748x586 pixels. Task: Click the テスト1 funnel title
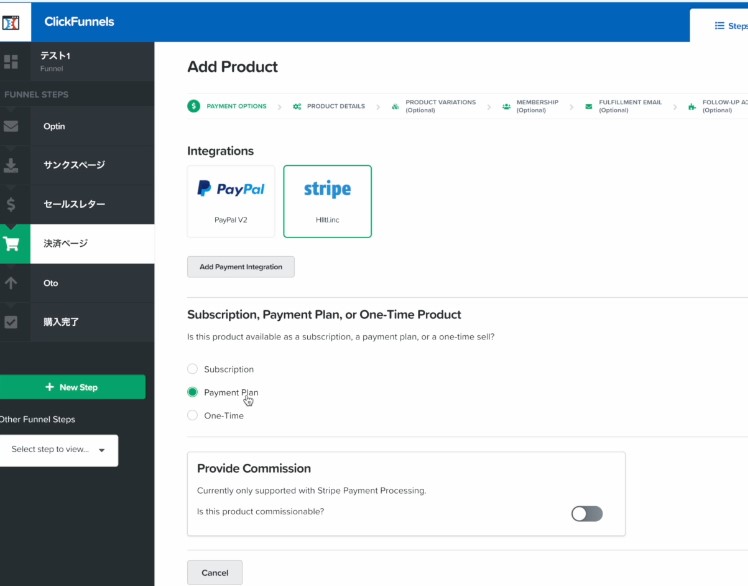pyautogui.click(x=55, y=56)
